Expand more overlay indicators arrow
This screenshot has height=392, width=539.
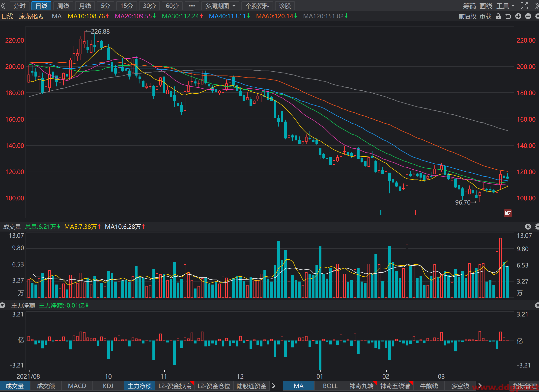(x=480, y=386)
